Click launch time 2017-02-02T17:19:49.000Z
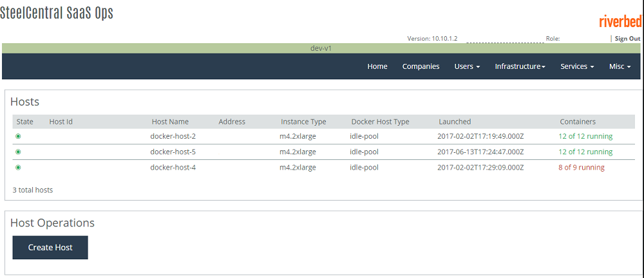Image resolution: width=644 pixels, height=278 pixels. 480,136
